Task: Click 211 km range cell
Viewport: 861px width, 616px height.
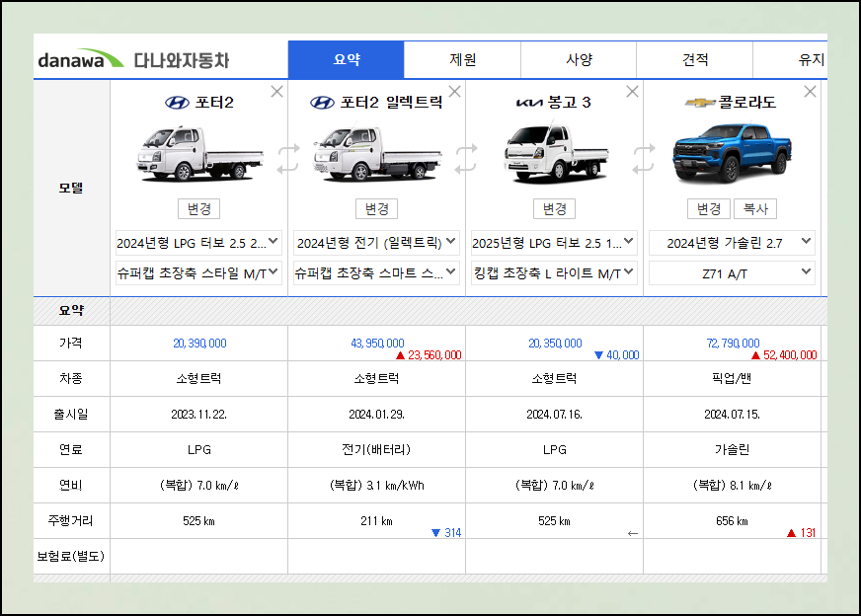Action: point(377,520)
